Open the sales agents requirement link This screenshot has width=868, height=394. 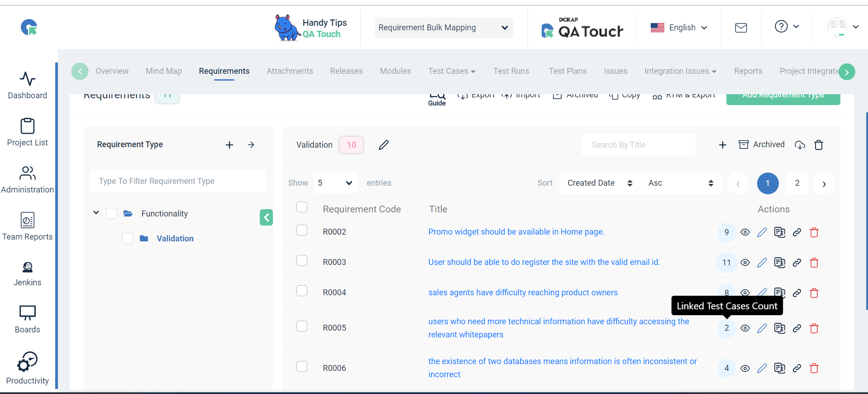tap(523, 293)
